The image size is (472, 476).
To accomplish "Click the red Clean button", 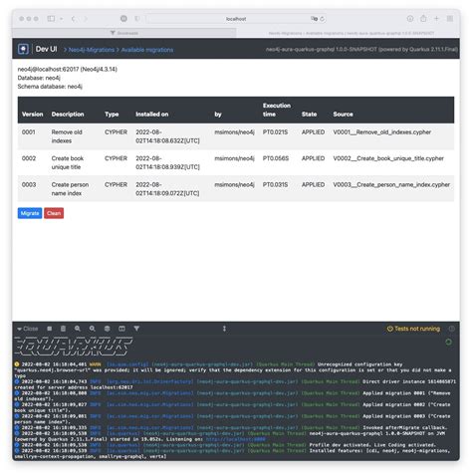I will click(54, 213).
